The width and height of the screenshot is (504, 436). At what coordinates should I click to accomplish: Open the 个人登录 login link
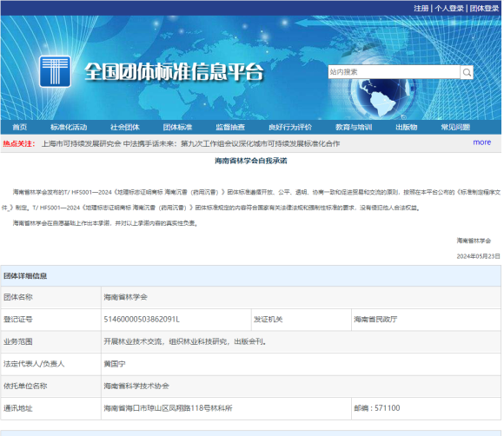click(x=449, y=9)
